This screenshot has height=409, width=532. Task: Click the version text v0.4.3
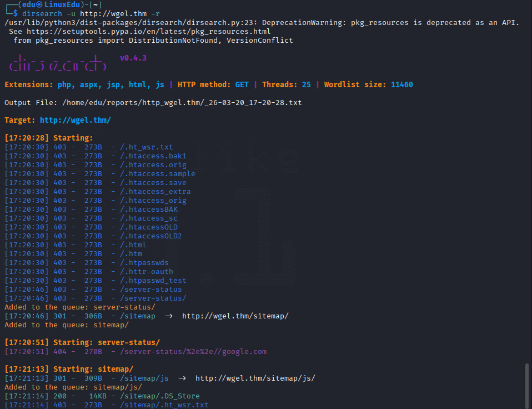click(x=133, y=58)
